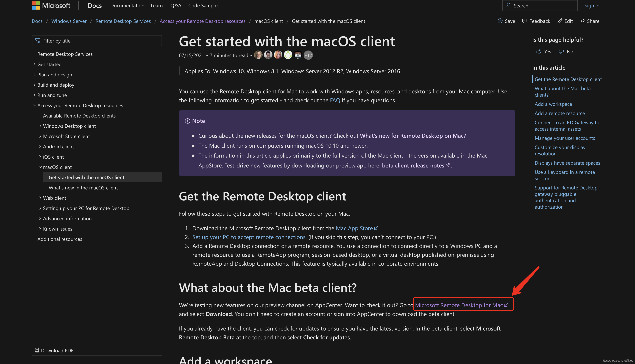Select Available Remote Desktop clients tree item

(79, 116)
